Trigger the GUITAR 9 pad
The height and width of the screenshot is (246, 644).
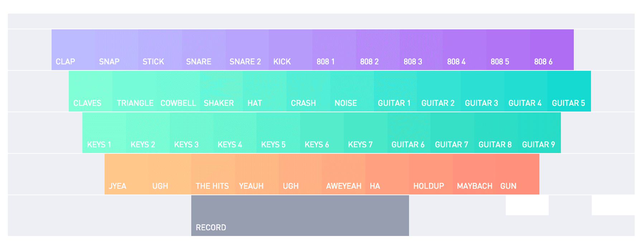click(539, 133)
